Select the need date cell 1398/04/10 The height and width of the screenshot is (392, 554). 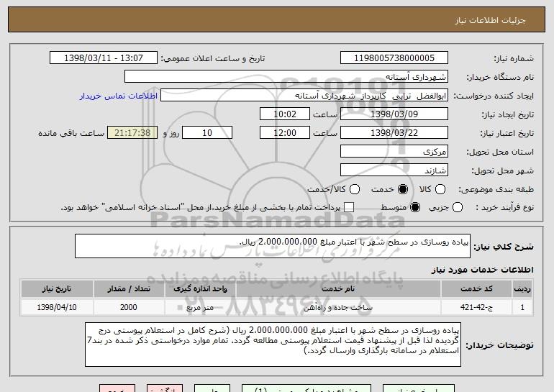[x=57, y=308]
